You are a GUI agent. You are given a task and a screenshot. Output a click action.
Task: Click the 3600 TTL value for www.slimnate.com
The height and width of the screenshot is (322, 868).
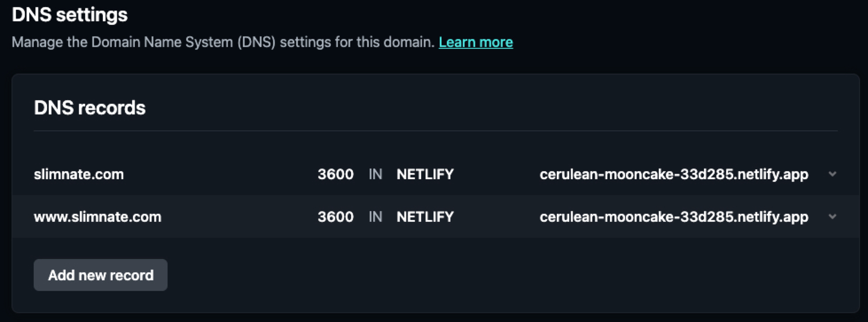click(336, 217)
